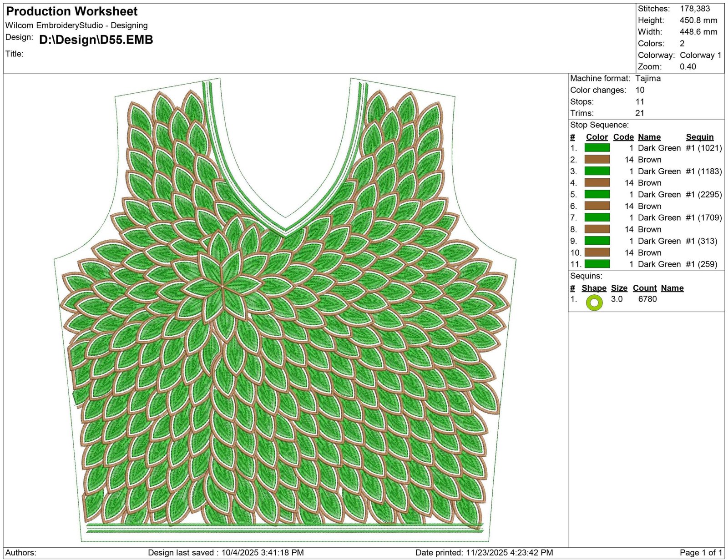Click the sequin reference #1 (2295)

[703, 194]
